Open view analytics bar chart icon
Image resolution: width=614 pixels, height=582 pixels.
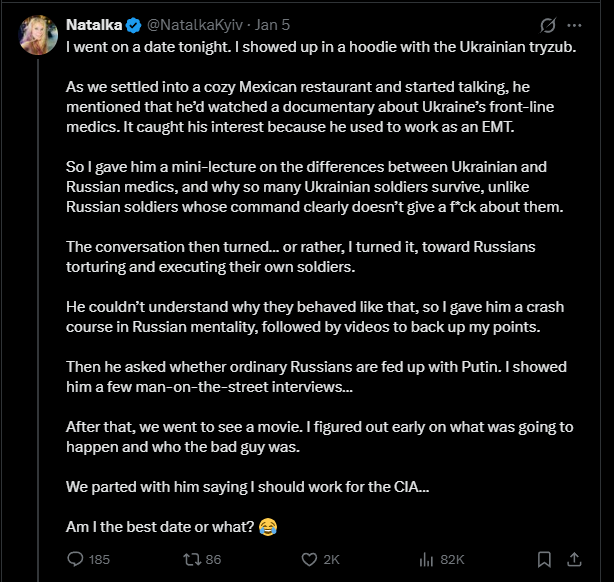tap(424, 559)
